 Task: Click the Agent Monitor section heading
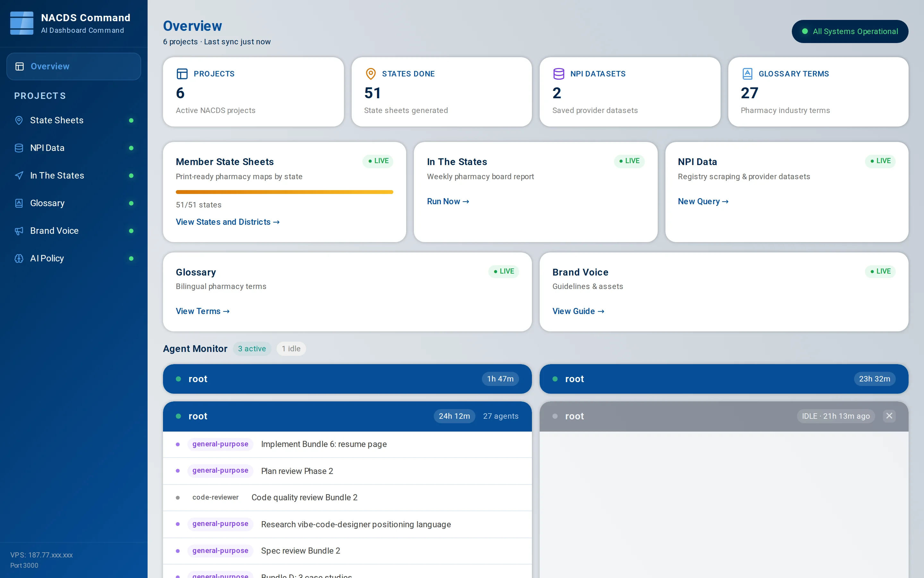click(x=195, y=349)
